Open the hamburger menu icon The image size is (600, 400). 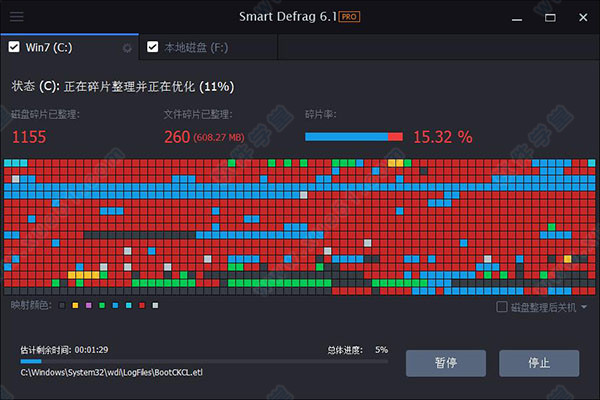[x=16, y=17]
